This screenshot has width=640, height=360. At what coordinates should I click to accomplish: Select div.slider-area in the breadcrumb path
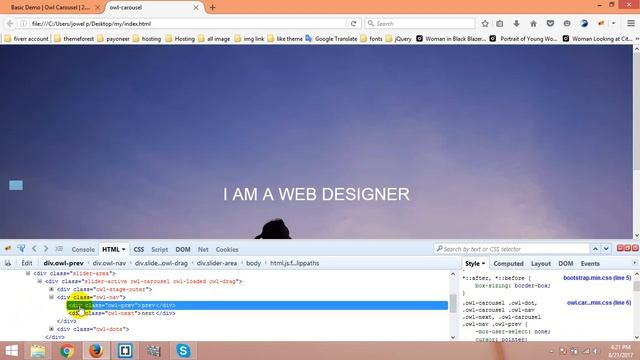[217, 263]
